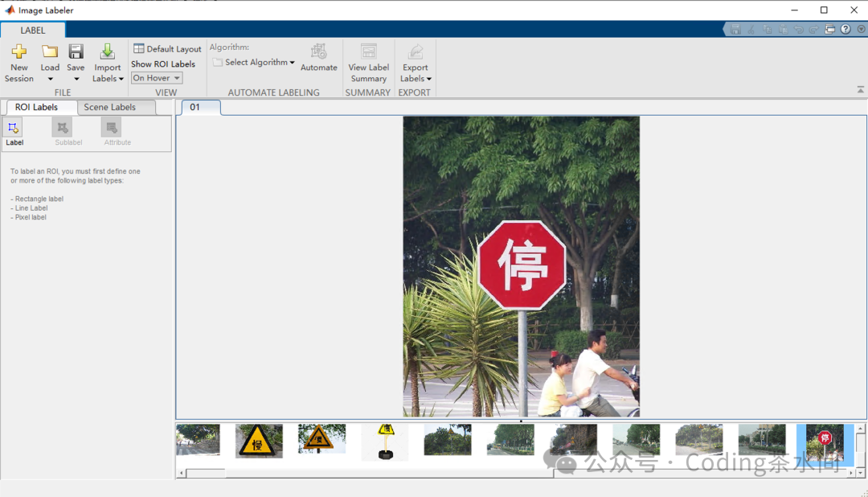This screenshot has height=497, width=868.
Task: Click the 'Show ROI Labels' text
Action: 162,64
